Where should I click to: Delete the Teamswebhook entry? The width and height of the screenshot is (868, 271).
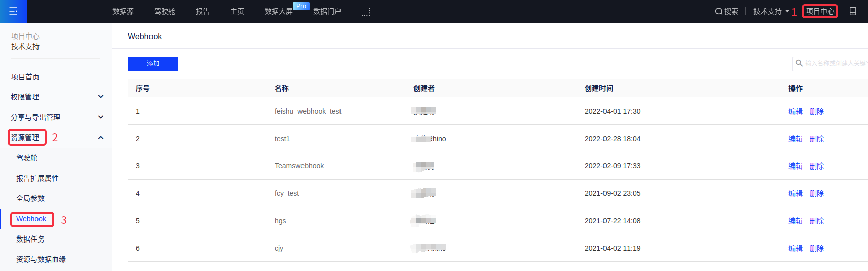816,166
